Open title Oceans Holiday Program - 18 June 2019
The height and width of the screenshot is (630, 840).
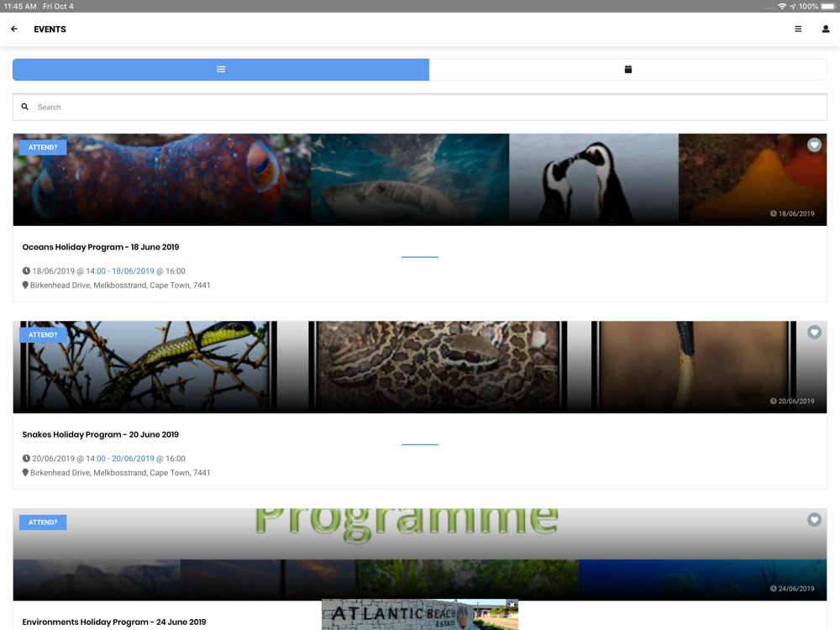click(x=101, y=247)
